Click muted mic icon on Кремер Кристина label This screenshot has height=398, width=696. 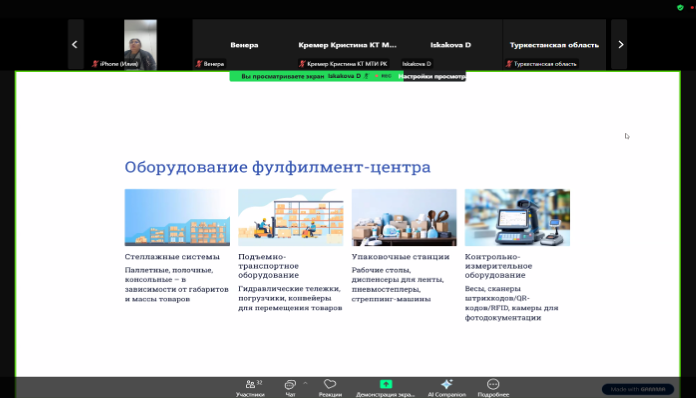[x=302, y=64]
